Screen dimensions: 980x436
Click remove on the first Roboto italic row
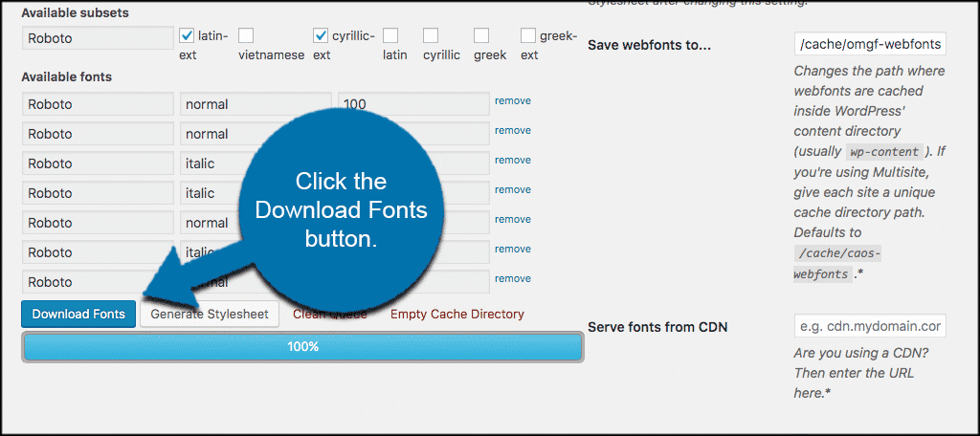click(512, 160)
